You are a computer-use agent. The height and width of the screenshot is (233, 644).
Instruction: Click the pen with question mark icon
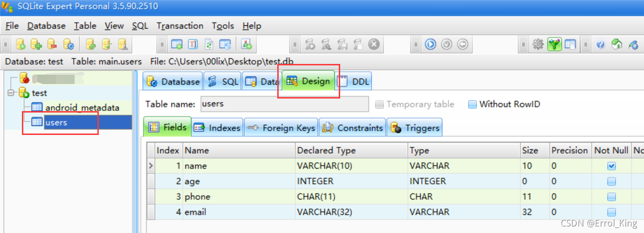pos(633,44)
